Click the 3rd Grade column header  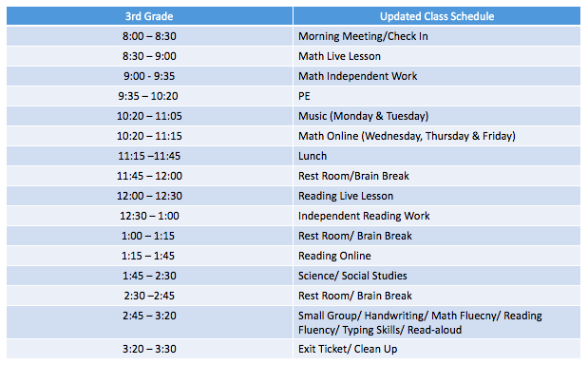149,16
